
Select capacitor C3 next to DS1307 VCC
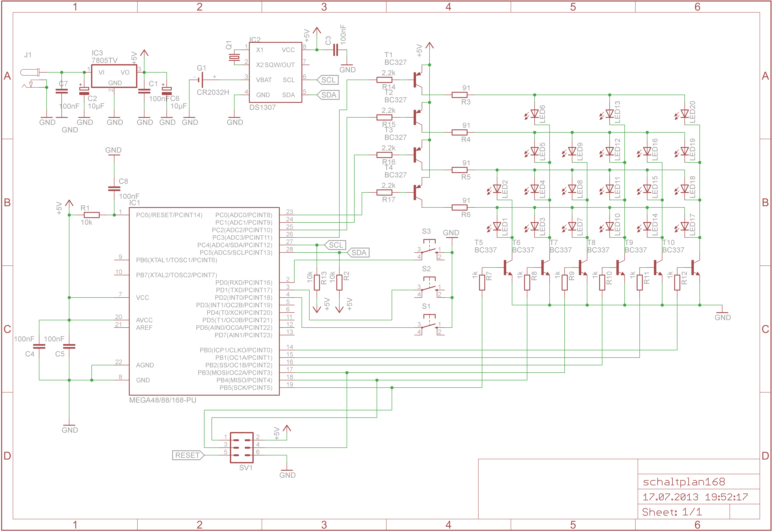click(335, 50)
